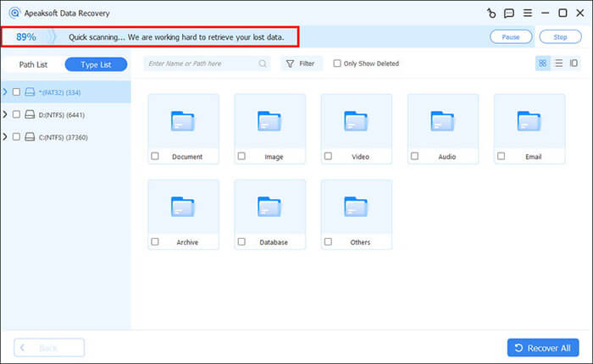Select the Type List tab
593x364 pixels.
[x=96, y=64]
